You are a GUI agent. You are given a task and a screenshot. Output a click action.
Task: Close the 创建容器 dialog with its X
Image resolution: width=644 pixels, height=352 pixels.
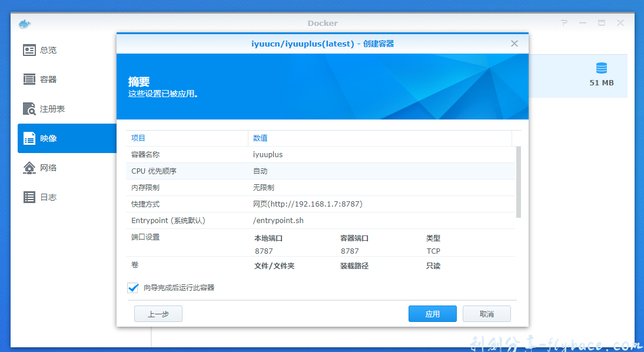pos(514,43)
